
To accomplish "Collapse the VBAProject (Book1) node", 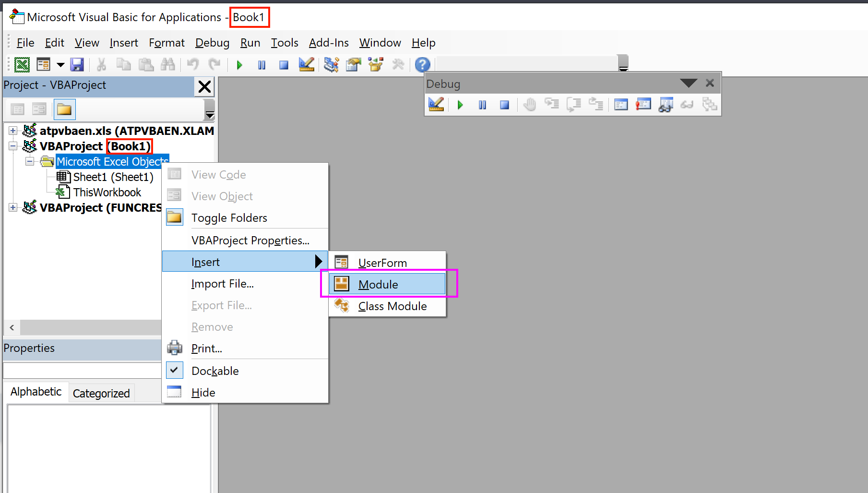I will pos(13,146).
